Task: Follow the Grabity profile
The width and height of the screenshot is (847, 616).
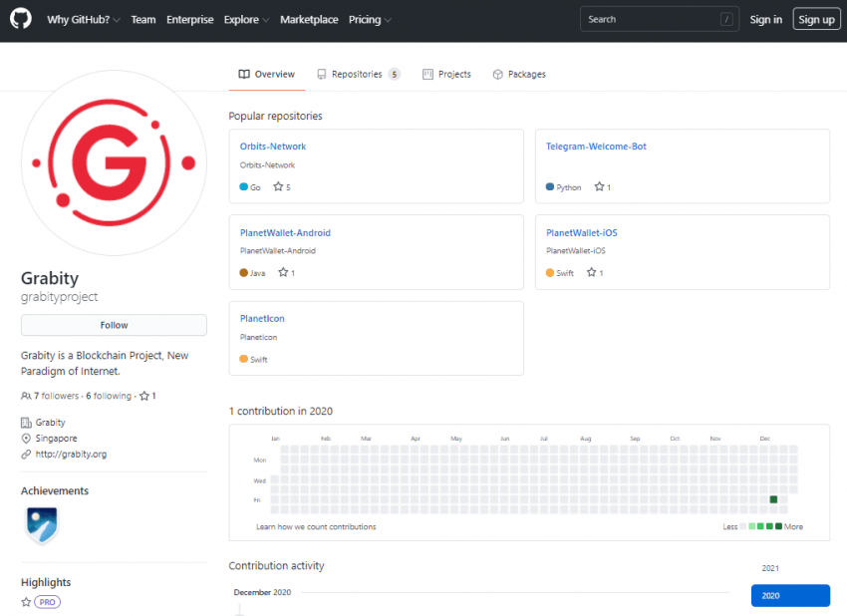Action: coord(114,325)
